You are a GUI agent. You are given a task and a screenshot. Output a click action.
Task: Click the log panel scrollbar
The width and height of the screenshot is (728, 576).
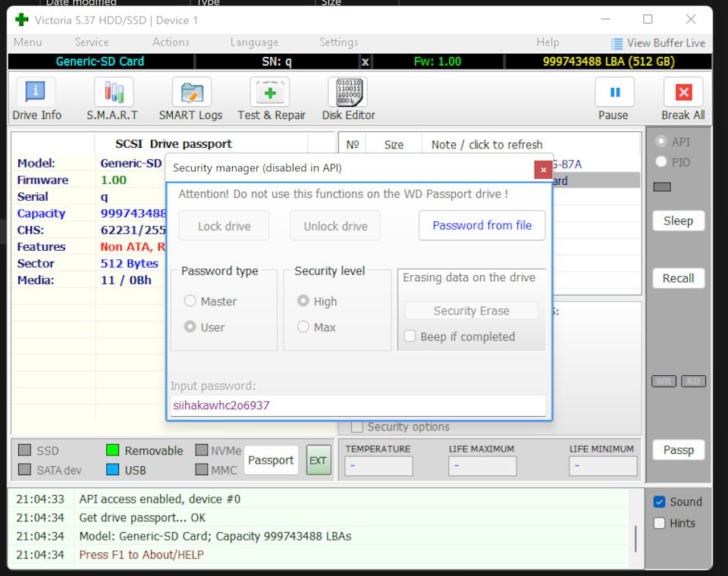coord(635,538)
